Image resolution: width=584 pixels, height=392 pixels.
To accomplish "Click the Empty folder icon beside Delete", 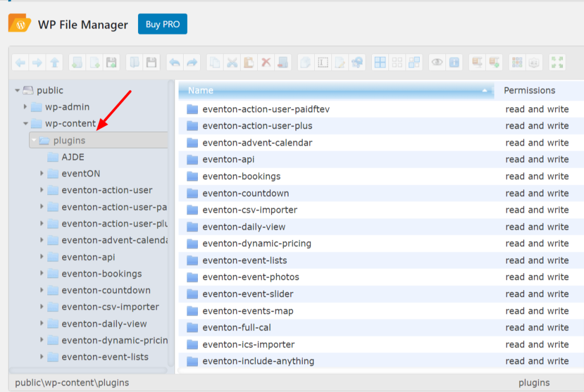I will click(283, 63).
